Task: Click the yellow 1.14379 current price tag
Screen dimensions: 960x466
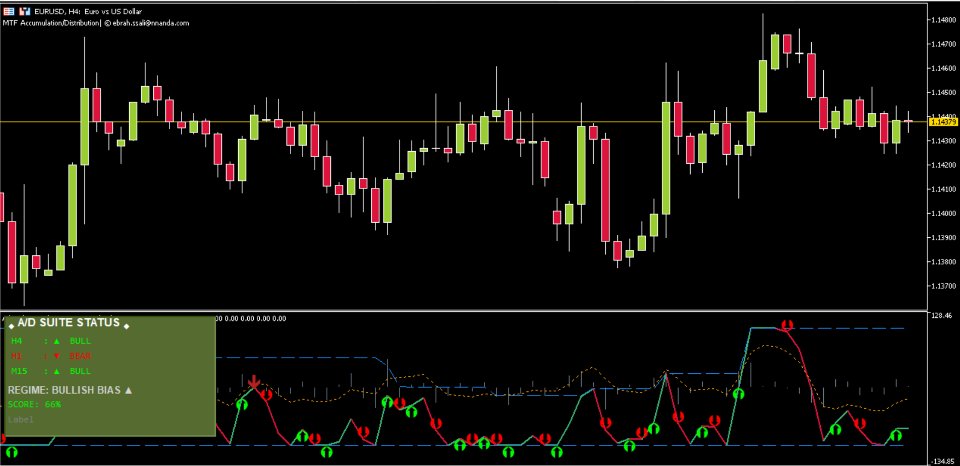Action: 943,122
